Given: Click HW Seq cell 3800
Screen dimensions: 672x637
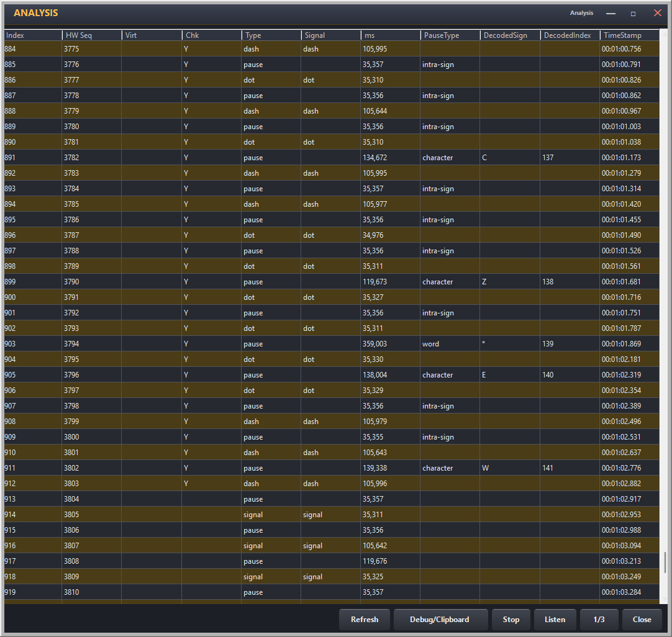Looking at the screenshot, I should (x=92, y=437).
